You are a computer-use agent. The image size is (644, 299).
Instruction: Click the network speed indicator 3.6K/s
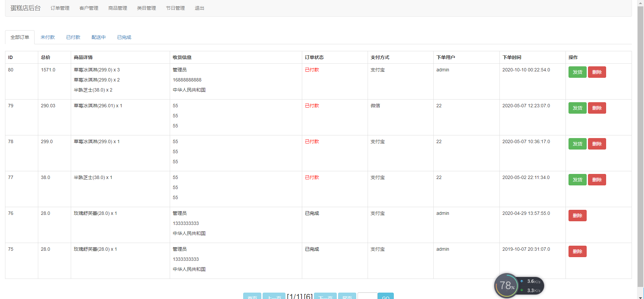(533, 282)
